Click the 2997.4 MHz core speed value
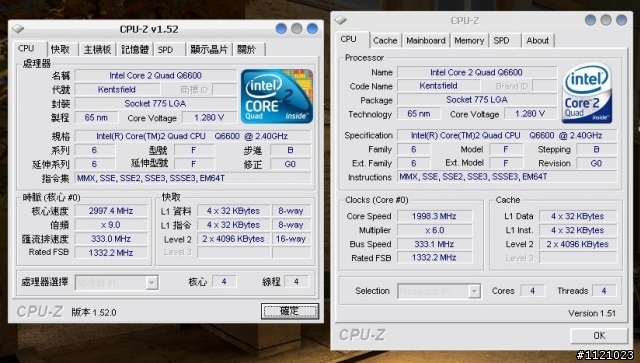The height and width of the screenshot is (363, 640). [111, 211]
